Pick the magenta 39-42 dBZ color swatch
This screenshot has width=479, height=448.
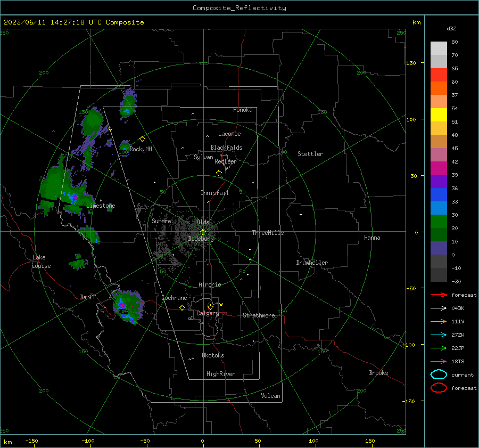point(439,168)
